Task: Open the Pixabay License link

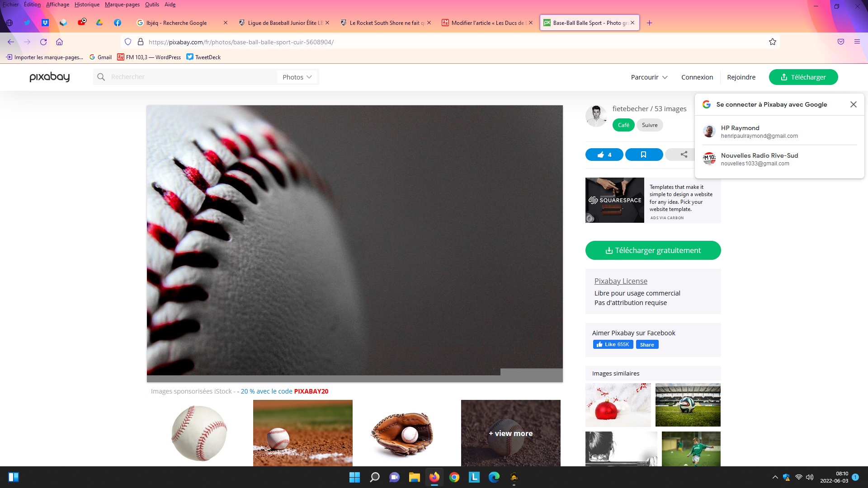Action: 620,281
